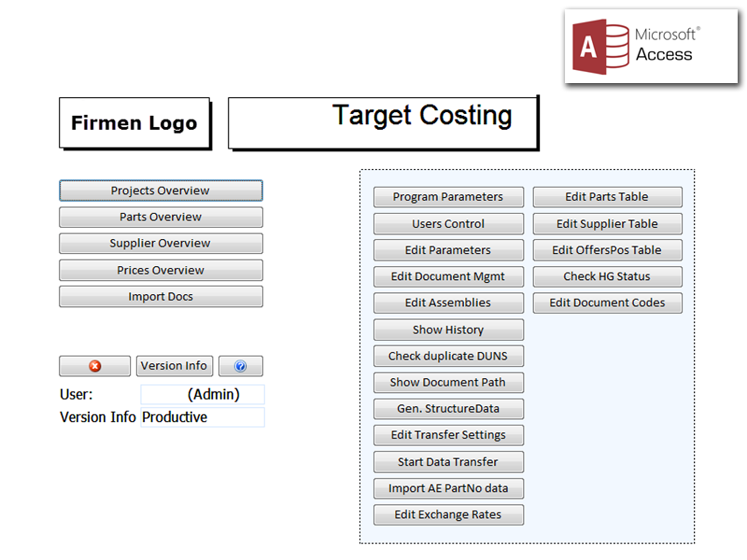Image resolution: width=747 pixels, height=560 pixels.
Task: Click inside the User field showing (Admin)
Action: [202, 394]
